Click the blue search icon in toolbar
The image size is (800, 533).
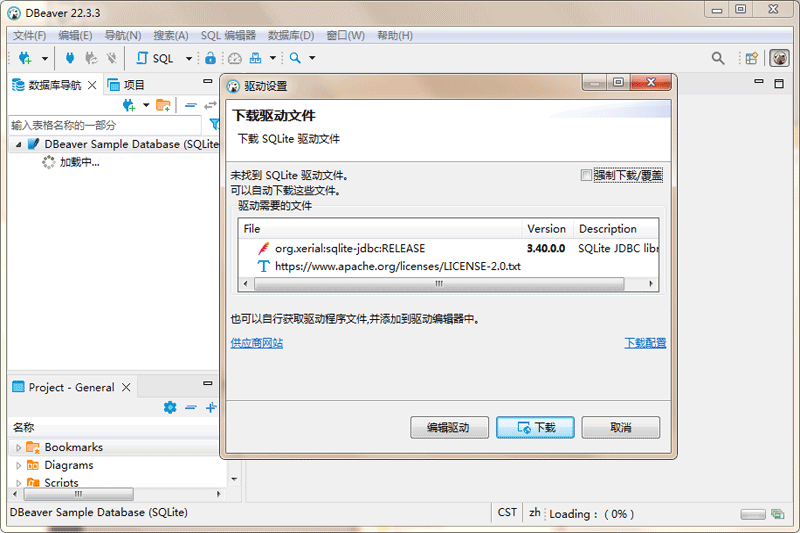click(295, 58)
